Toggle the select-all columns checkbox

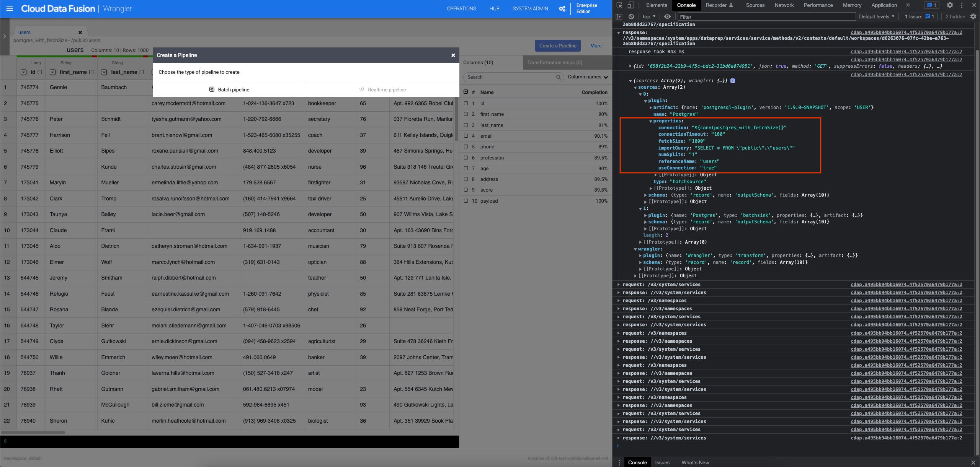click(x=466, y=92)
